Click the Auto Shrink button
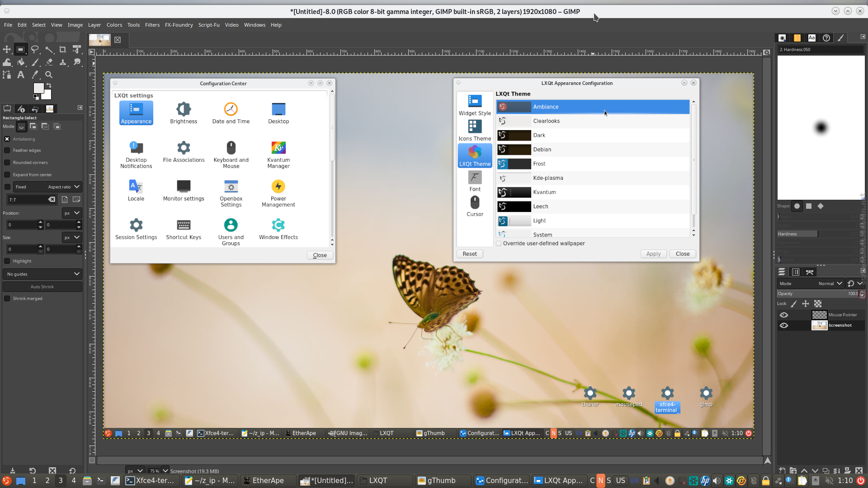868x488 pixels. (42, 287)
